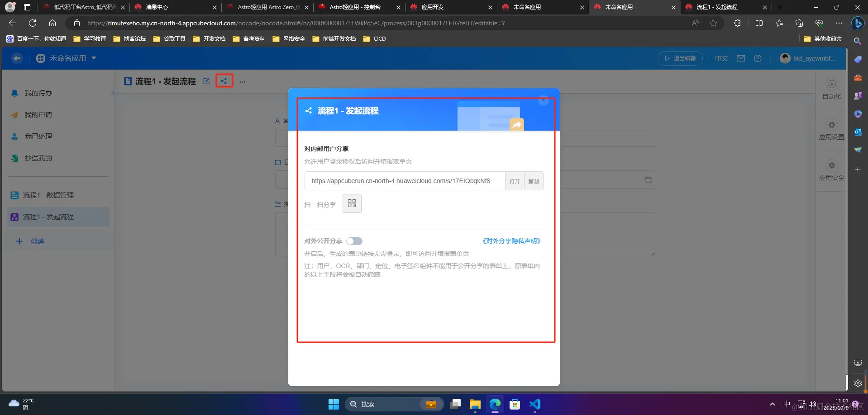Screen dimensions: 868x415
Task: Click the share link URL field
Action: click(x=405, y=181)
